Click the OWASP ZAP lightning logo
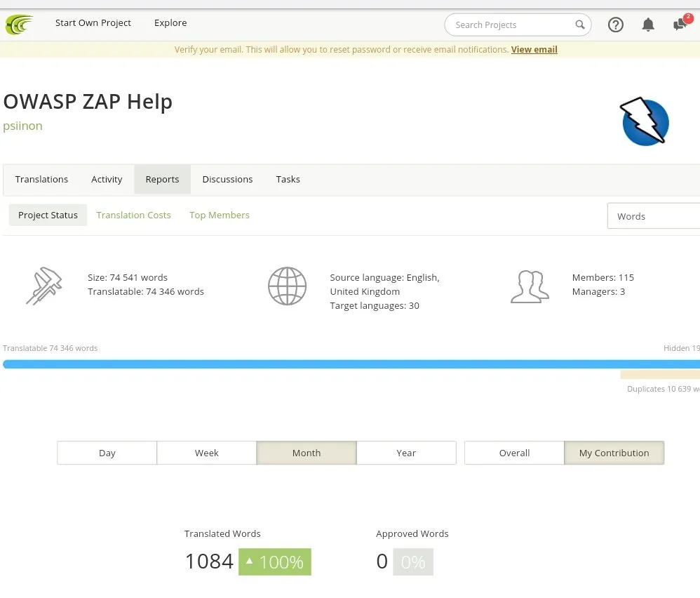 tap(644, 121)
